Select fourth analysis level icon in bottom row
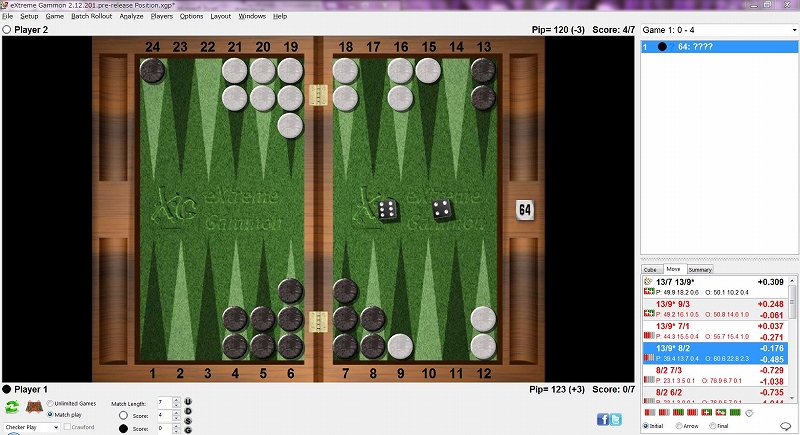 pyautogui.click(x=692, y=412)
